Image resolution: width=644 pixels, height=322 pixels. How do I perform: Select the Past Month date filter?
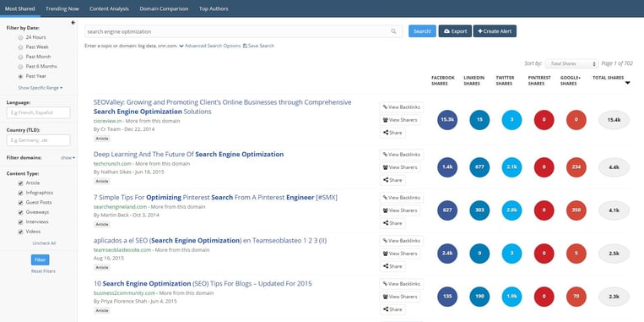point(20,57)
